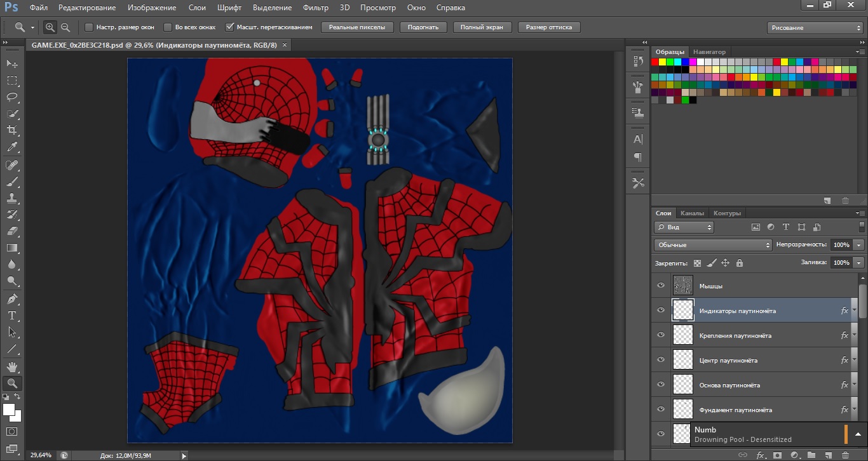Lock transparent pixels icon
Screen dimensions: 868x461
(x=697, y=263)
